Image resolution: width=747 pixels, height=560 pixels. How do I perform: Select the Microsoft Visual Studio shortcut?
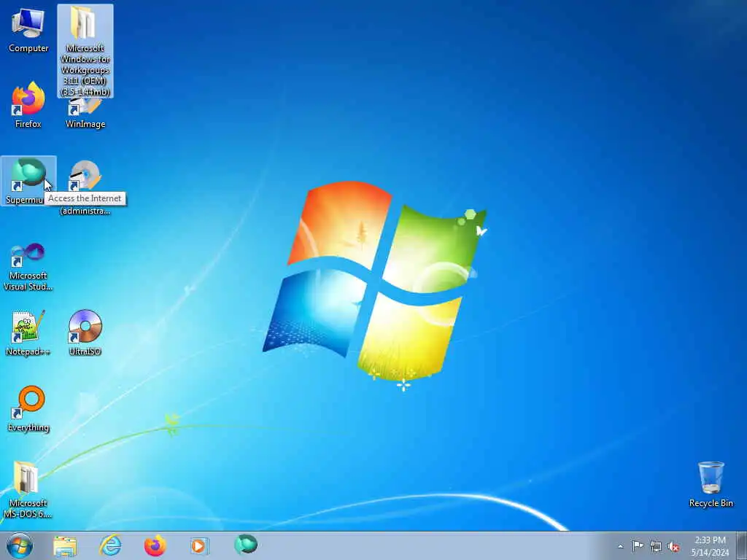tap(28, 266)
